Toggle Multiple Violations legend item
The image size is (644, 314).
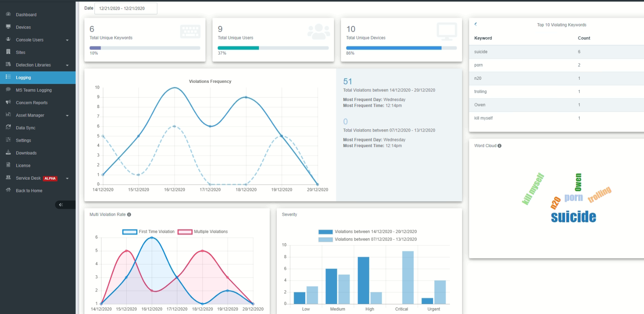(203, 232)
